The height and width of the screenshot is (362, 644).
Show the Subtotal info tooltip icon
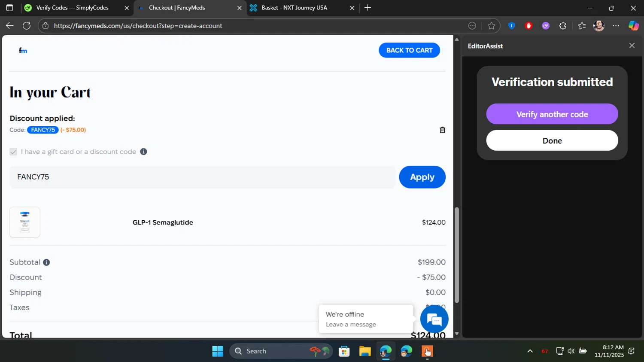46,262
